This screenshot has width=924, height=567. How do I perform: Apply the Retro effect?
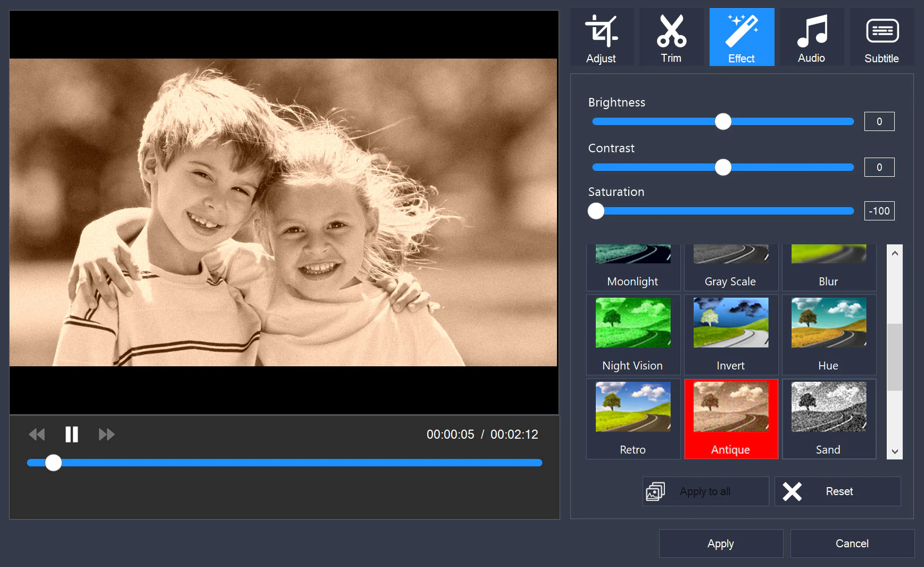(633, 419)
